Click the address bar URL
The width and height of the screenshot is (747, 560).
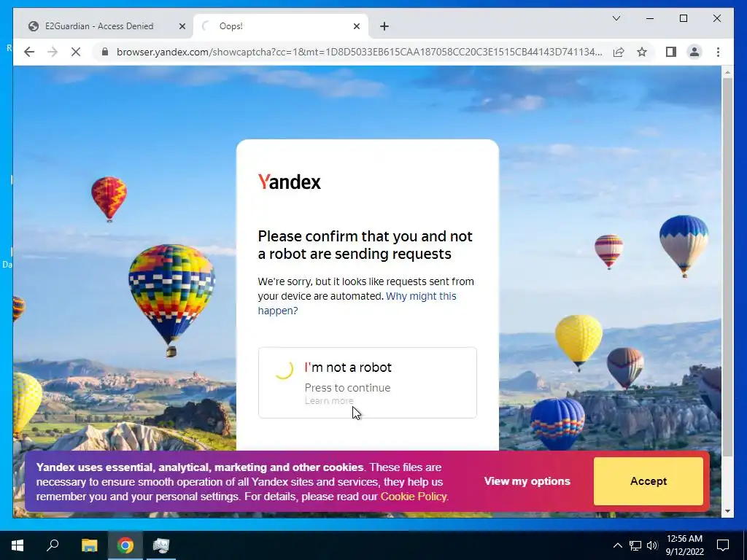click(359, 52)
